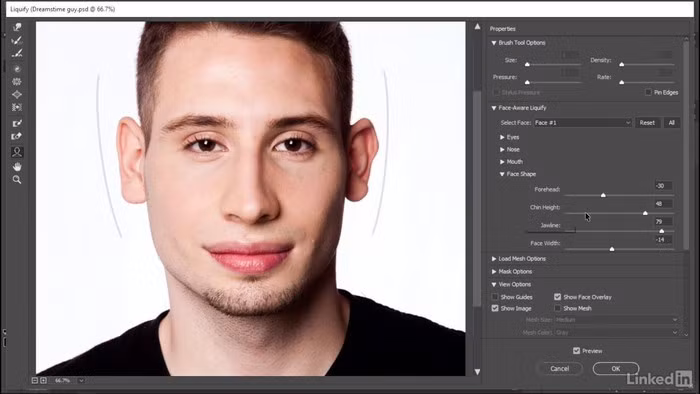Click the Jawline slider handle
Image resolution: width=700 pixels, height=394 pixels.
662,231
